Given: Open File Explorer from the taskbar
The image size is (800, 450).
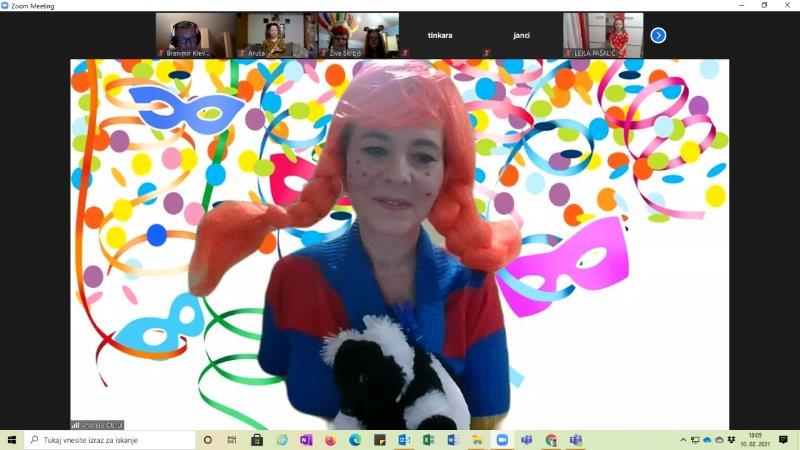Looking at the screenshot, I should (x=478, y=440).
